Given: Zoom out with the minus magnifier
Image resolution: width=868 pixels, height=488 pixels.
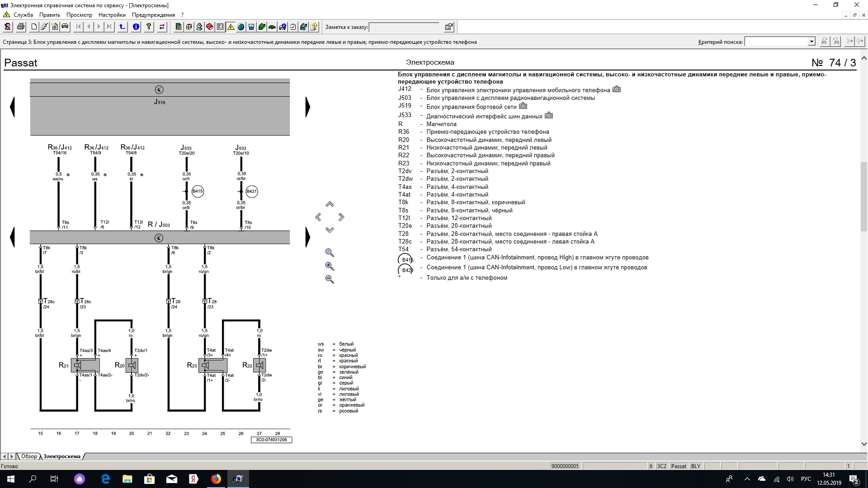Looking at the screenshot, I should 330,280.
